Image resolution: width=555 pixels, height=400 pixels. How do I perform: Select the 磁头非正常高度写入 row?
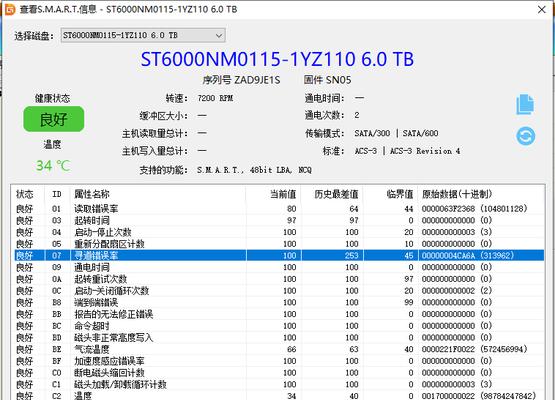pyautogui.click(x=279, y=337)
